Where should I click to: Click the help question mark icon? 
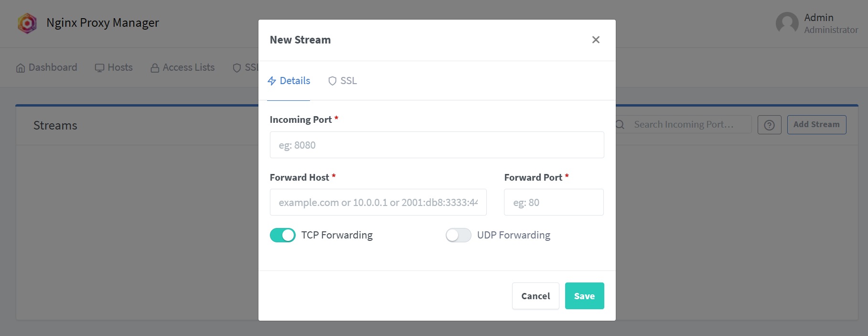point(769,125)
